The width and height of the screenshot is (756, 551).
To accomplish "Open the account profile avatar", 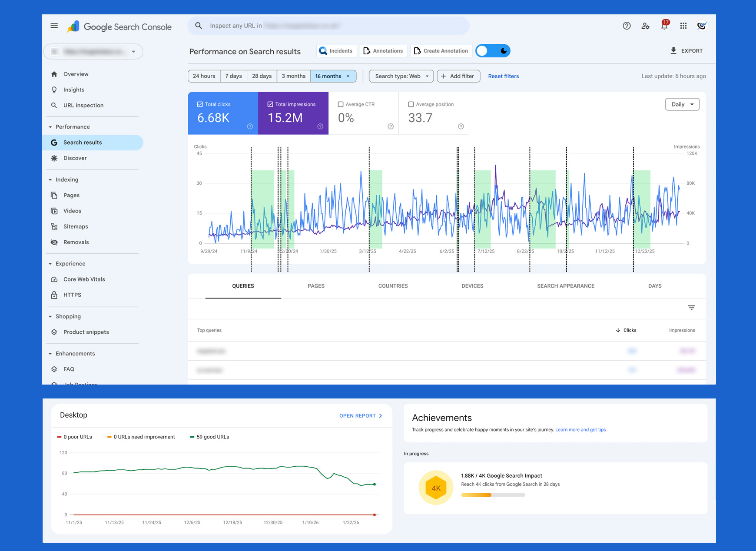I will [702, 26].
